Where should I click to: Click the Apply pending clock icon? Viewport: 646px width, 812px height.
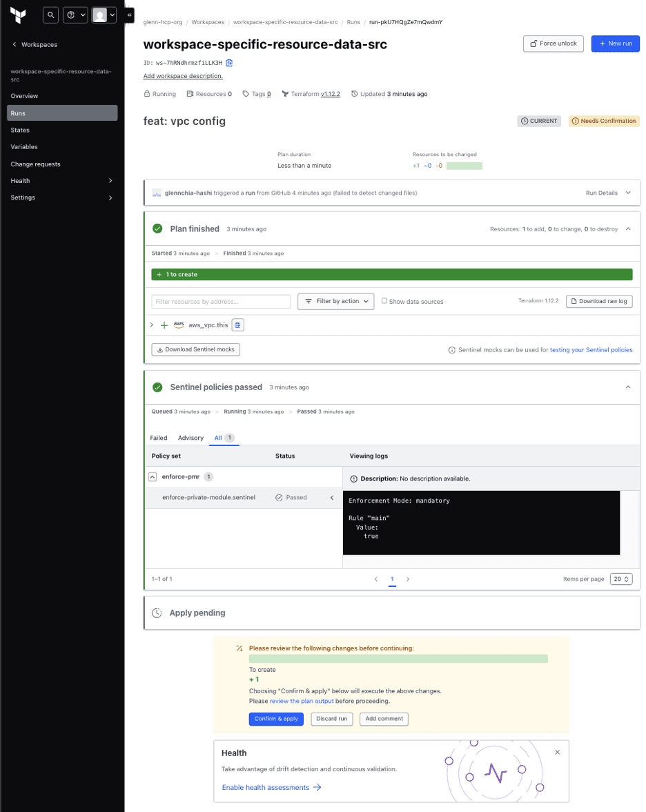[157, 612]
